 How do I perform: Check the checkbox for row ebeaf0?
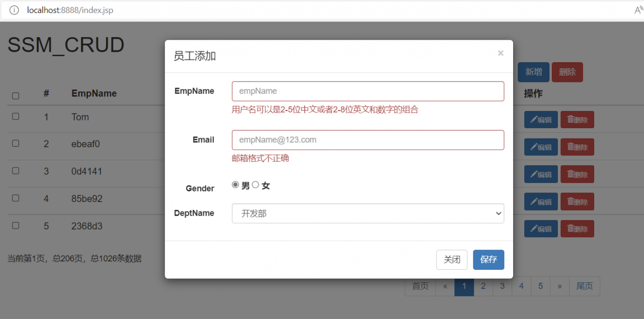tap(16, 143)
